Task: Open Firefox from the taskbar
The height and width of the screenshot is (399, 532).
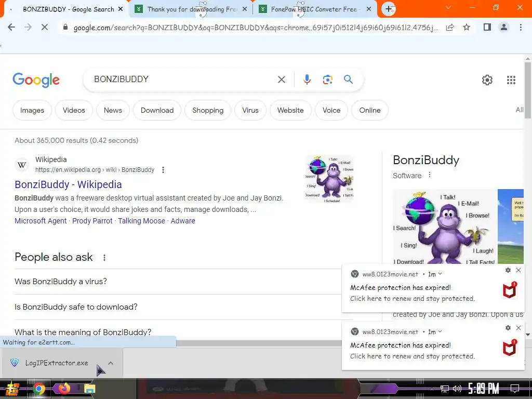Action: click(64, 389)
